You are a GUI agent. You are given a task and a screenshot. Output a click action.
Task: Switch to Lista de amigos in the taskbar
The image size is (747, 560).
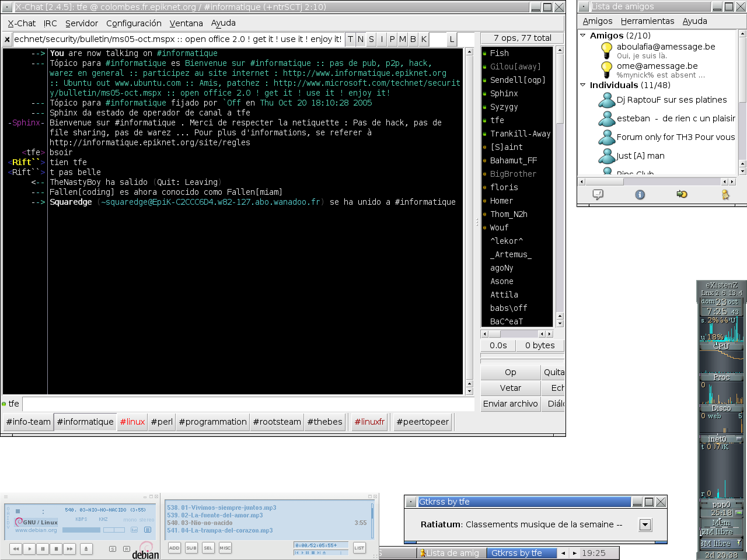click(452, 553)
